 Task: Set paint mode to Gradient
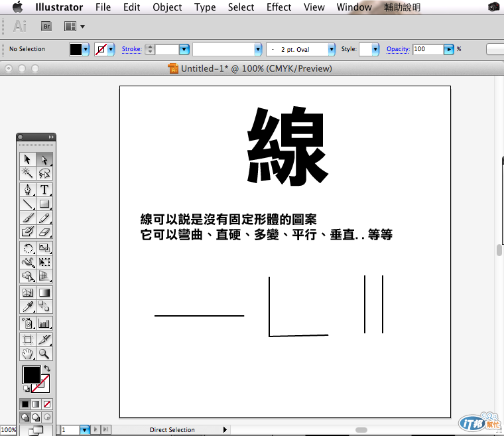pos(36,404)
